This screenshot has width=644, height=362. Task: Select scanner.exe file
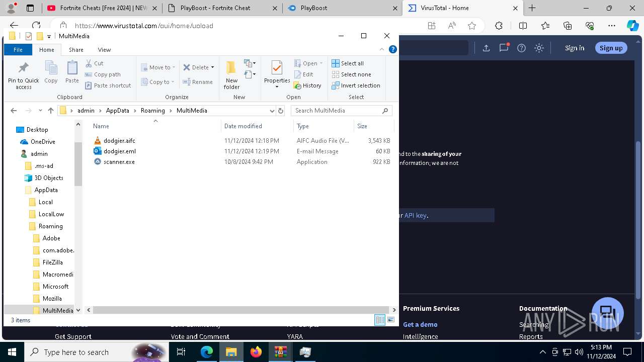[x=119, y=162]
